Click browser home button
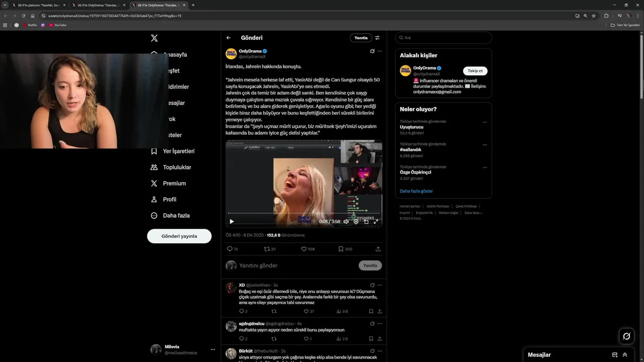Viewport: 644px width, 362px height. tap(33, 16)
